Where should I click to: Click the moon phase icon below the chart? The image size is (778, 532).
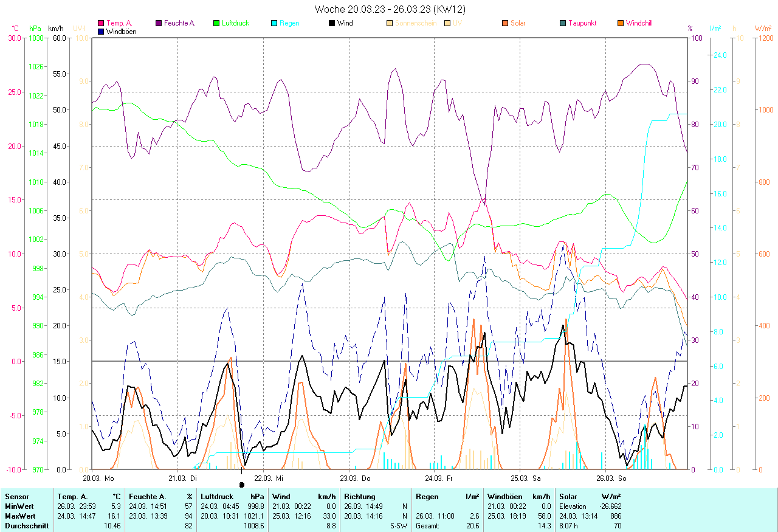[241, 485]
